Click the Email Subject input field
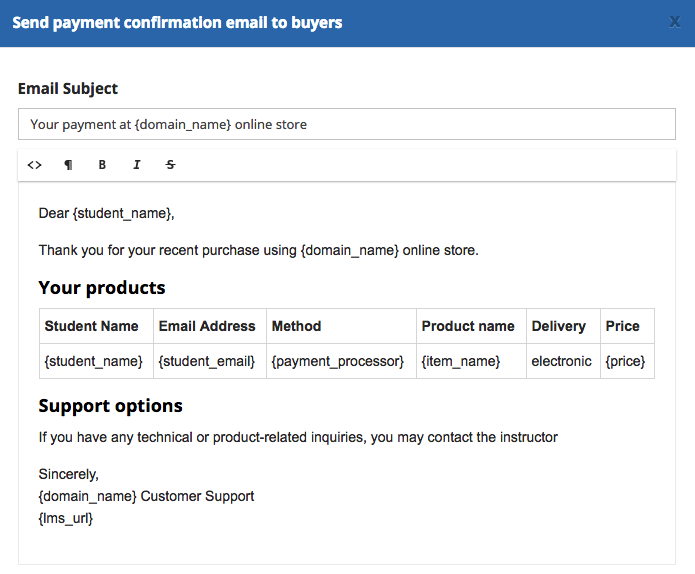The height and width of the screenshot is (574, 695). (x=347, y=124)
